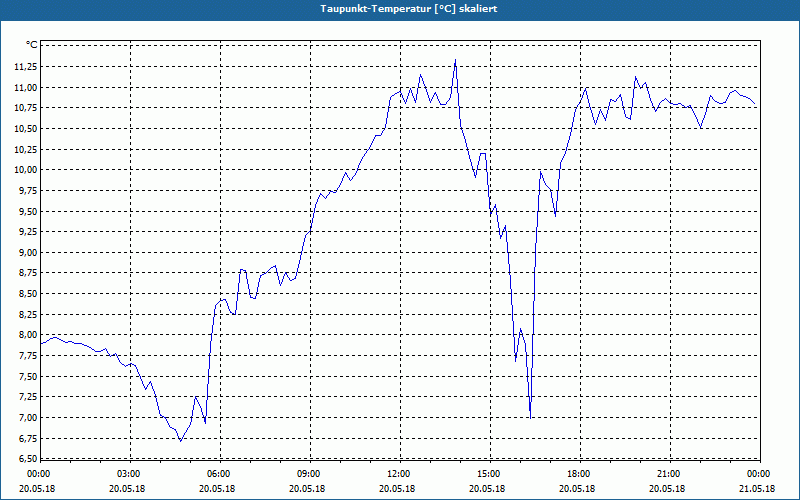Click the 20.05.18 date under 15:00
This screenshot has height=500, width=800.
pos(488,488)
